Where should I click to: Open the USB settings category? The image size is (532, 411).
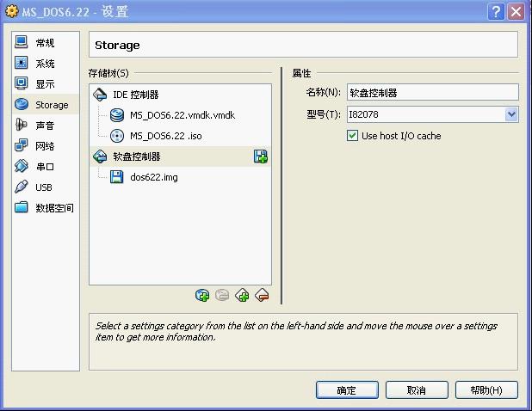point(46,187)
